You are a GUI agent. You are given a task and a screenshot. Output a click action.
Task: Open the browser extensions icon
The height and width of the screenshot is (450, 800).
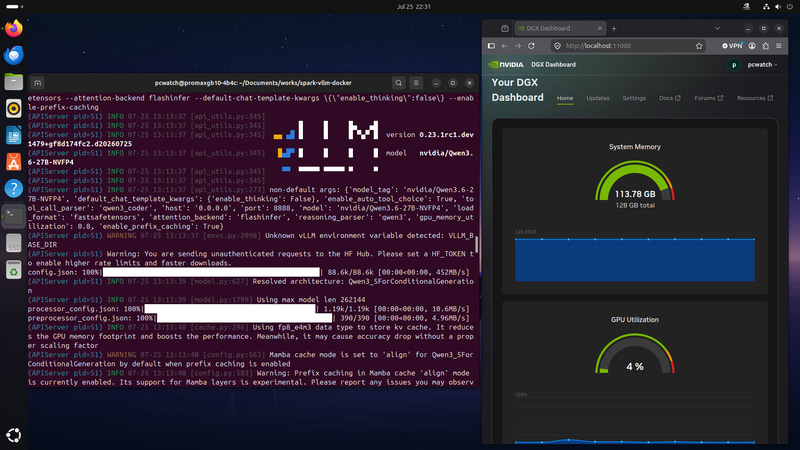[765, 46]
